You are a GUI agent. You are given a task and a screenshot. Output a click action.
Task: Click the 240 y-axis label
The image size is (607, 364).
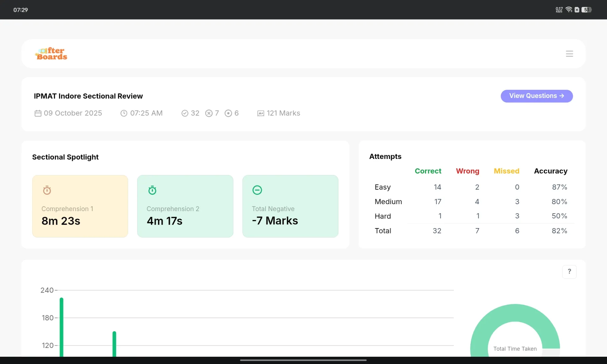pyautogui.click(x=47, y=290)
